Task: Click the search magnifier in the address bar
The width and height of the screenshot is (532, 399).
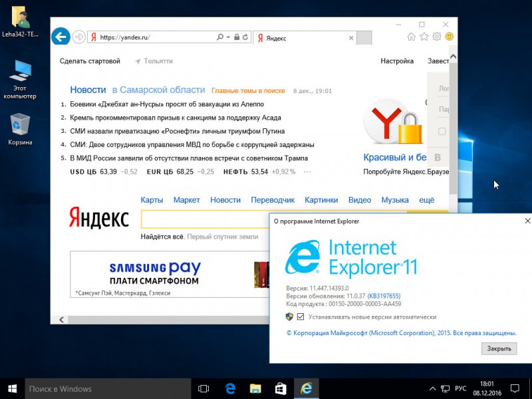Action: [x=220, y=37]
